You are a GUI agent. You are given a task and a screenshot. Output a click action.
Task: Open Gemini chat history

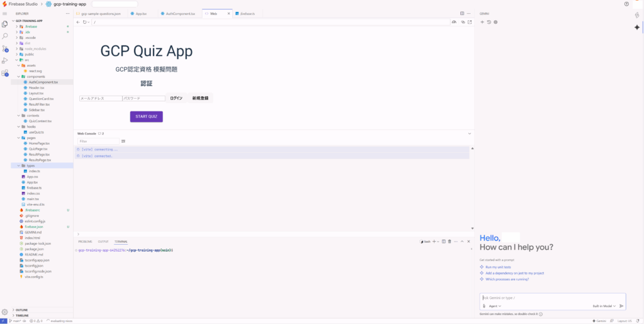489,22
